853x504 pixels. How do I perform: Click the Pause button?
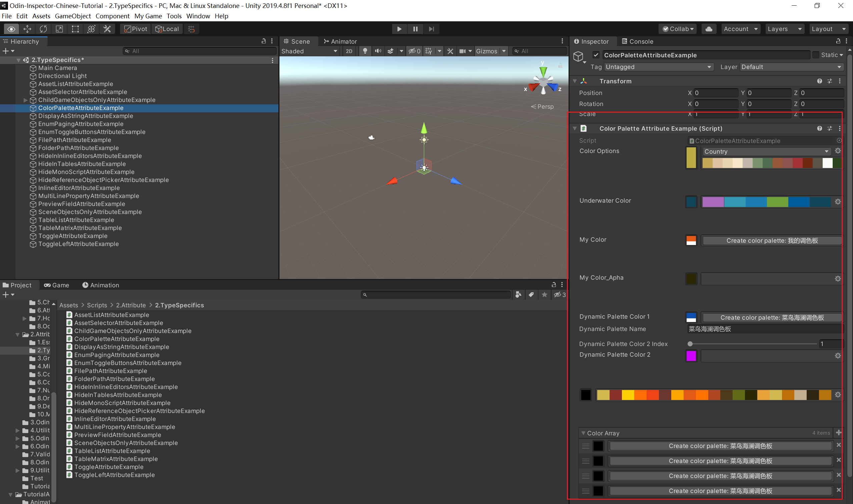[x=415, y=29]
